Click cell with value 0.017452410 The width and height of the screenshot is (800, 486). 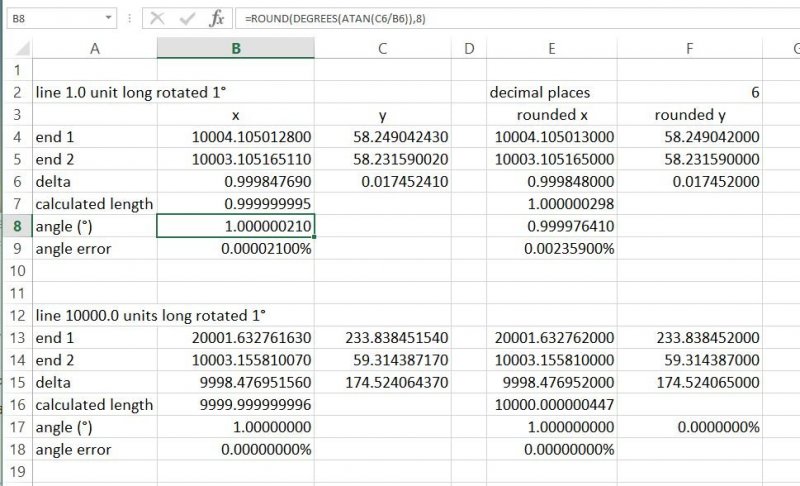click(x=383, y=182)
